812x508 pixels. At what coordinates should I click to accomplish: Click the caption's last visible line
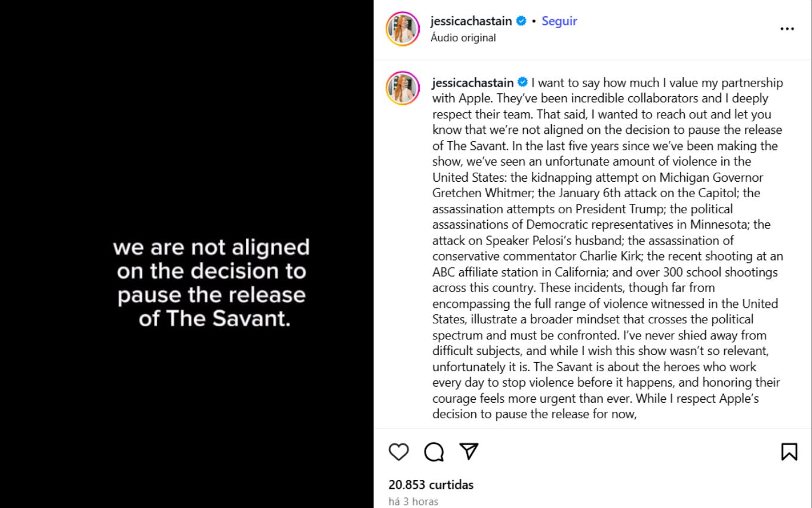coord(535,414)
